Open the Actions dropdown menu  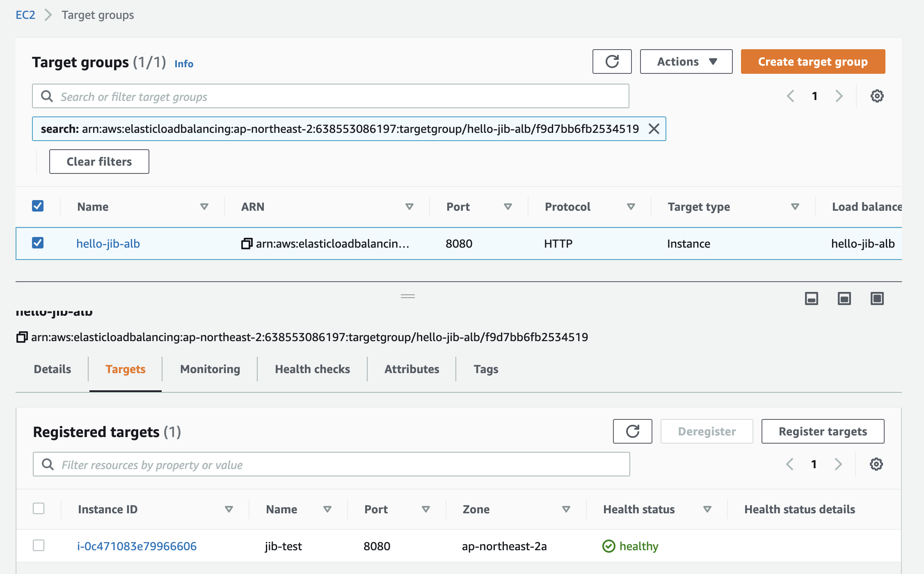tap(686, 61)
